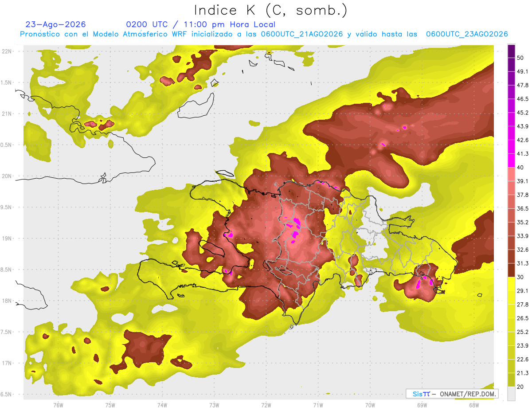This screenshot has height=411, width=532.
Task: Click colorbar label "43.9"
Action: (523, 126)
